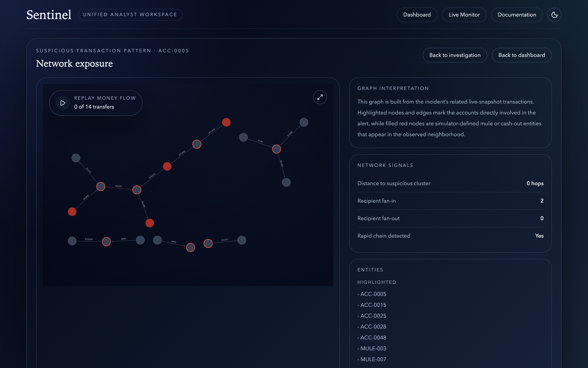588x368 pixels.
Task: Select ACC-0028 in highlighted entities
Action: (373, 327)
